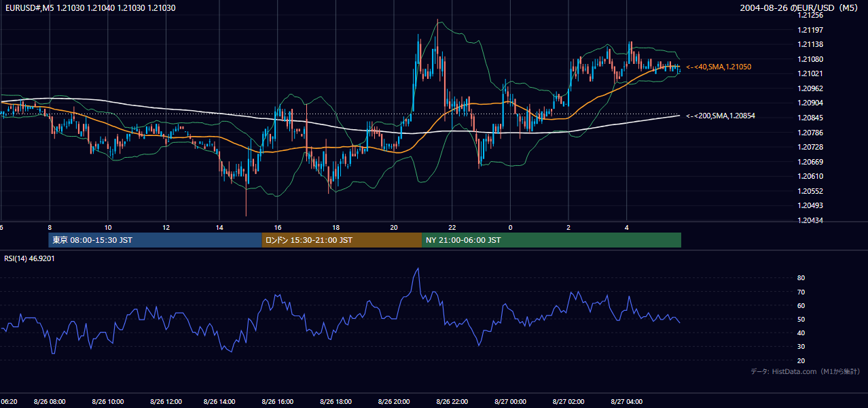This screenshot has width=868, height=408.
Task: Click price axis value 1.20728
Action: [811, 147]
